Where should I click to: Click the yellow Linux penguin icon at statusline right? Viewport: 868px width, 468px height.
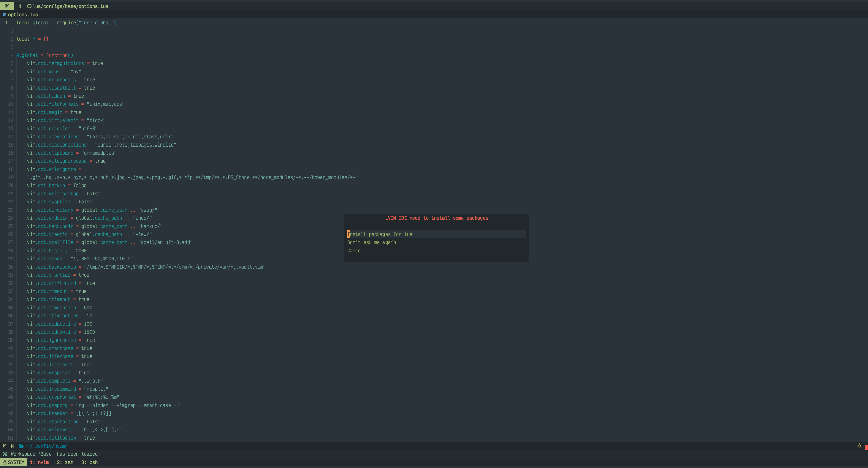click(859, 446)
